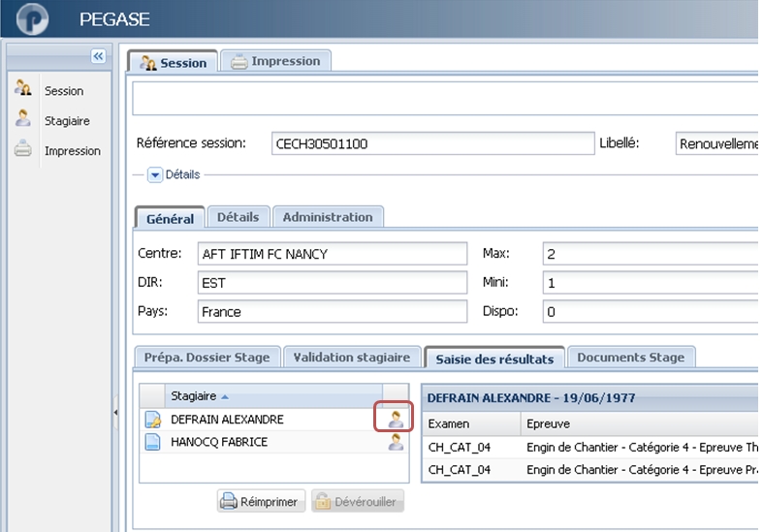Click the DEFRAIN ALEXANDRE - 19/06/1977 panel title

click(x=531, y=397)
